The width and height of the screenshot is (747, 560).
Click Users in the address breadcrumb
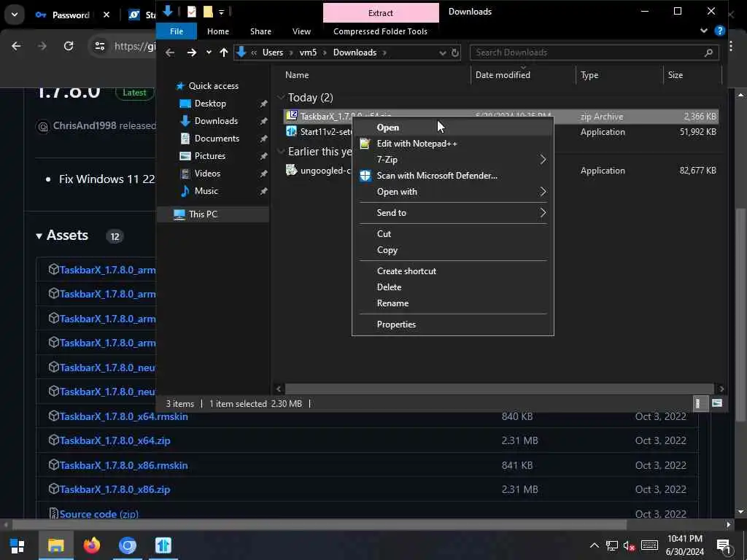[x=273, y=52]
